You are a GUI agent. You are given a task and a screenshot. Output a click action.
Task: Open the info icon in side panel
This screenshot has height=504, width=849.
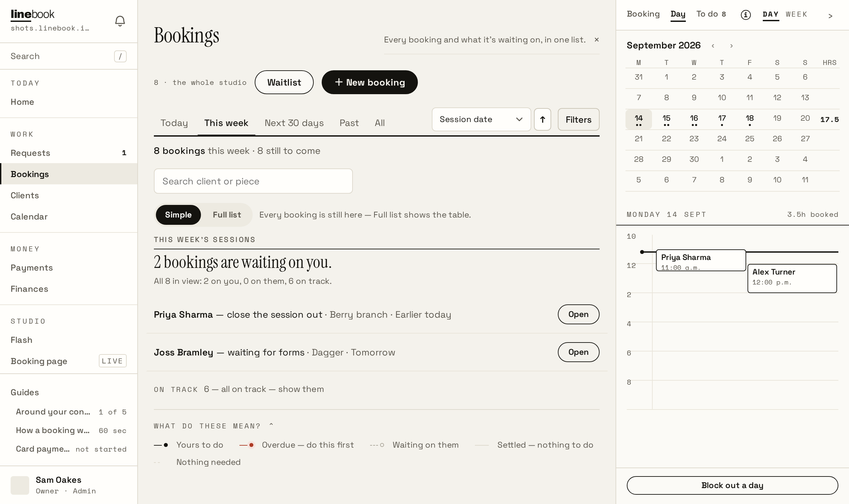click(x=746, y=15)
